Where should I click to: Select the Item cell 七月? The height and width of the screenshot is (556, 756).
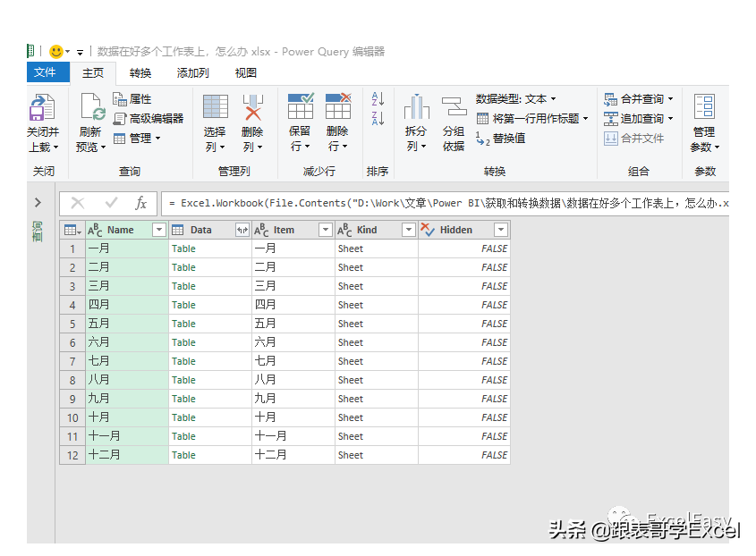(x=293, y=361)
